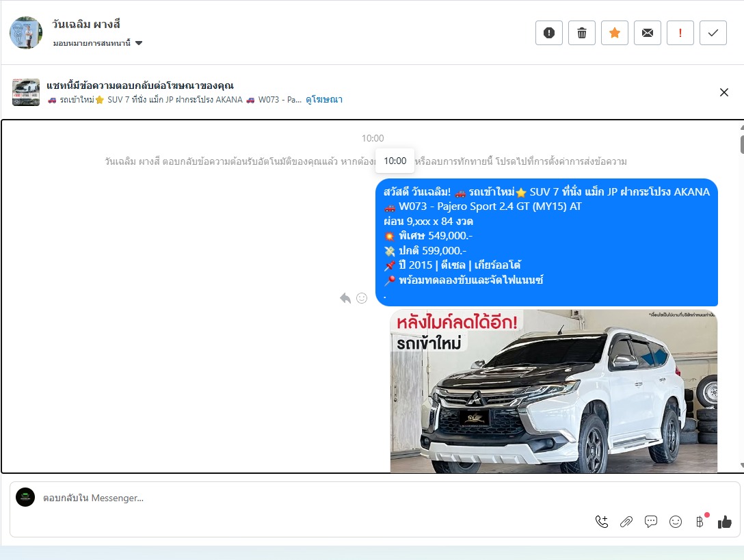The height and width of the screenshot is (560, 744).
Task: Open วันเฉลิม ผางสี profile picture
Action: [x=26, y=33]
